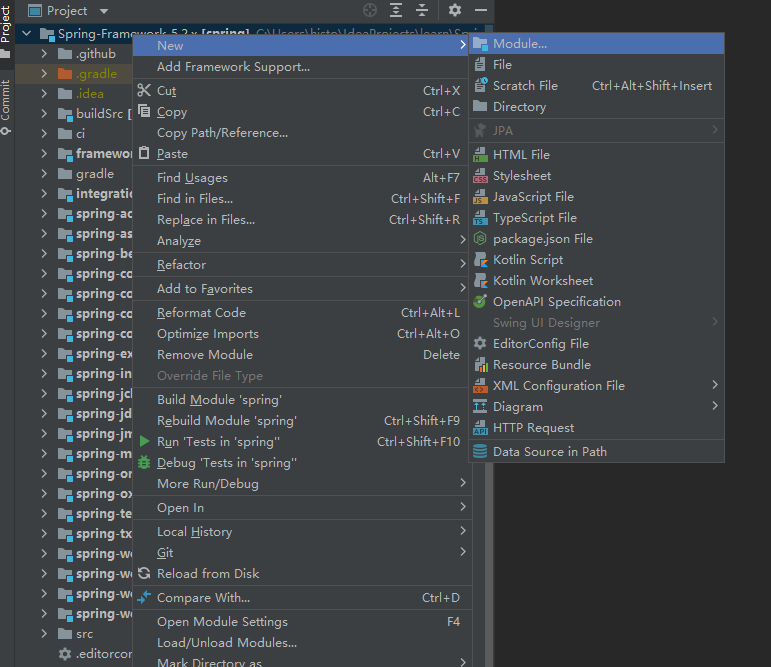Choose Replace in Files...
This screenshot has width=771, height=667.
click(302, 219)
